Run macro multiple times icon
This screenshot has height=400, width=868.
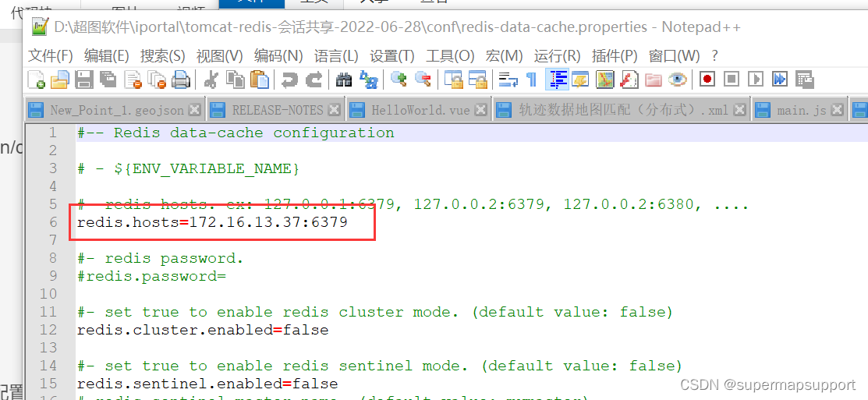click(x=780, y=80)
